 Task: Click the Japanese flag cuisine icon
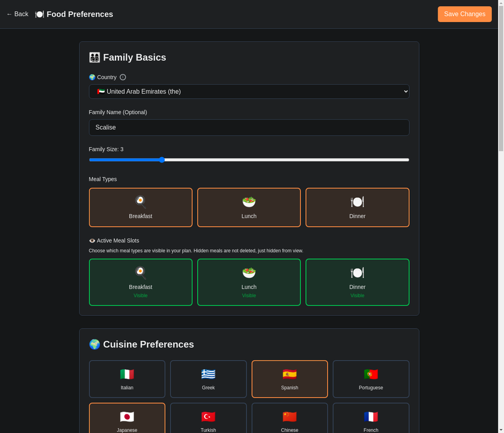point(127,416)
